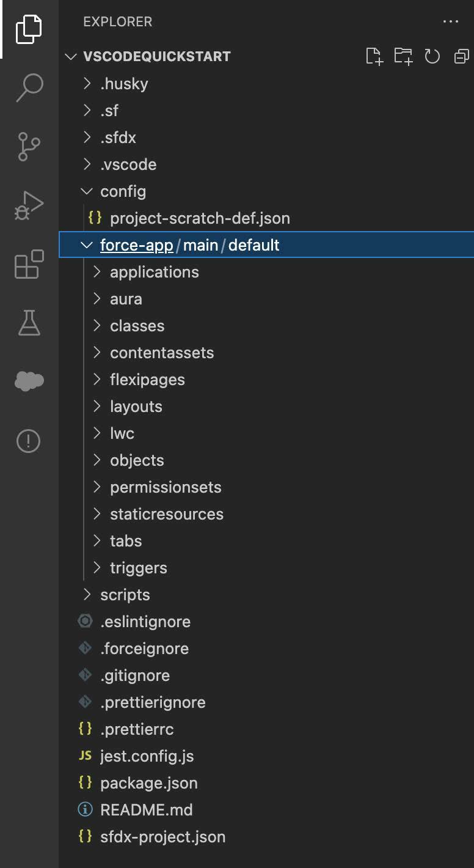
Task: Open the warnings panel icon
Action: pos(28,440)
